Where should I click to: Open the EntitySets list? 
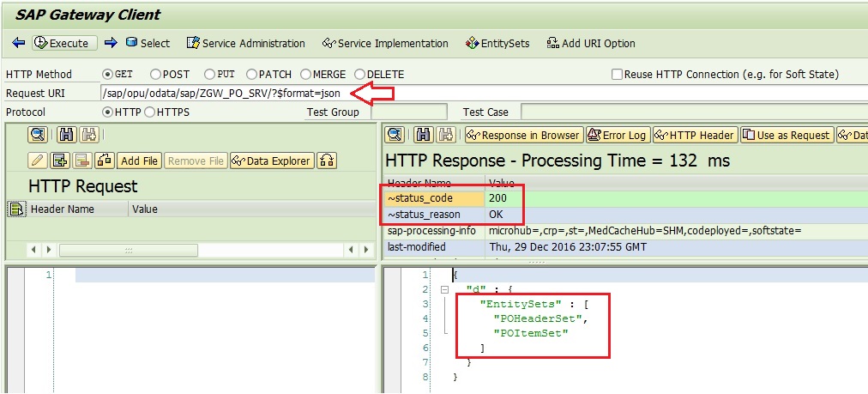point(497,43)
